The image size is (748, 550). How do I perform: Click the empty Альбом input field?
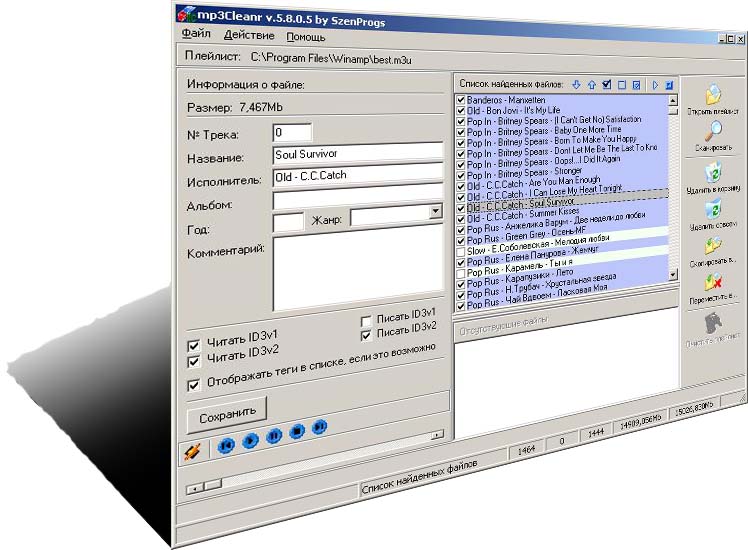click(358, 197)
